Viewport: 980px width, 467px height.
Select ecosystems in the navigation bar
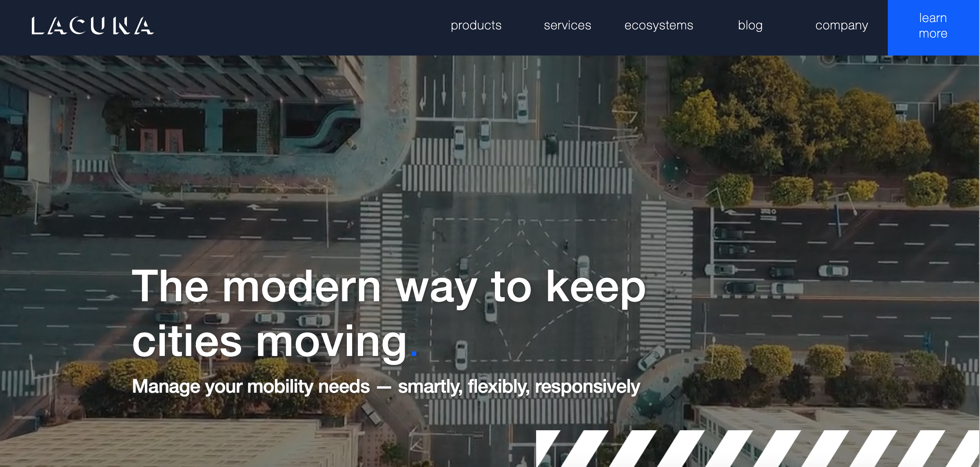pyautogui.click(x=659, y=25)
